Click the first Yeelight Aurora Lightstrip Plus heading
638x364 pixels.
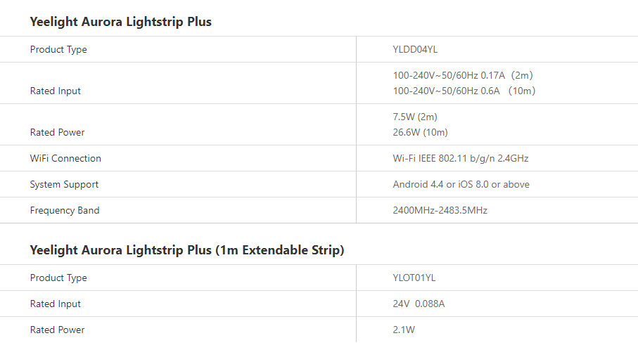tap(120, 22)
